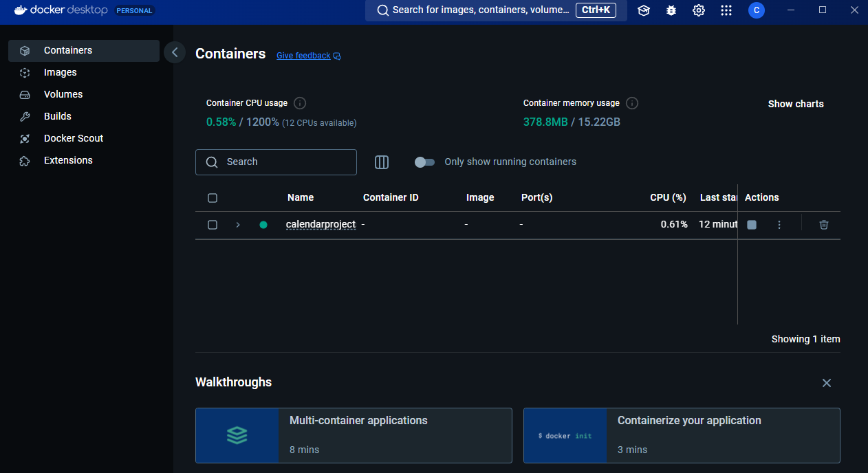Check the select-all containers checkbox
Screen dimensions: 868x473
click(213, 198)
